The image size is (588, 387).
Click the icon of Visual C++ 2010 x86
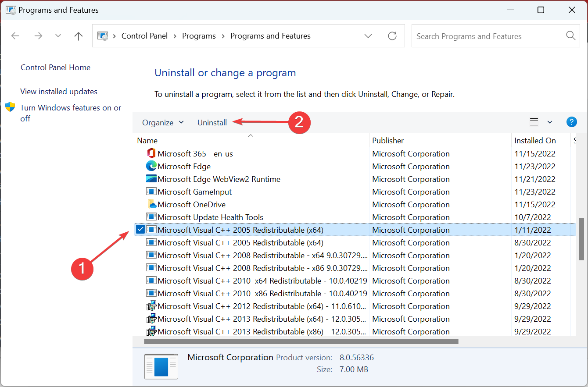pyautogui.click(x=151, y=293)
